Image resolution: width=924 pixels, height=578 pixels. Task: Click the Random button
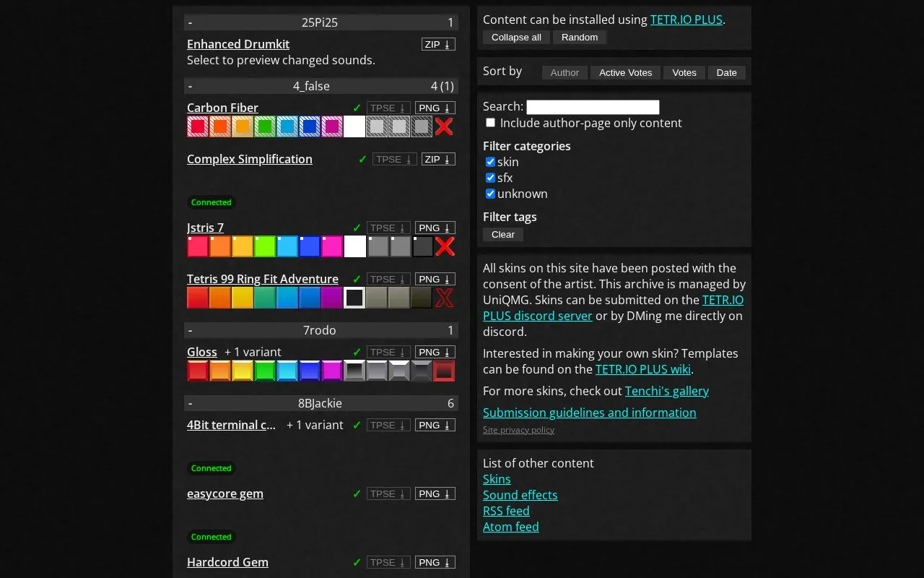pyautogui.click(x=580, y=37)
